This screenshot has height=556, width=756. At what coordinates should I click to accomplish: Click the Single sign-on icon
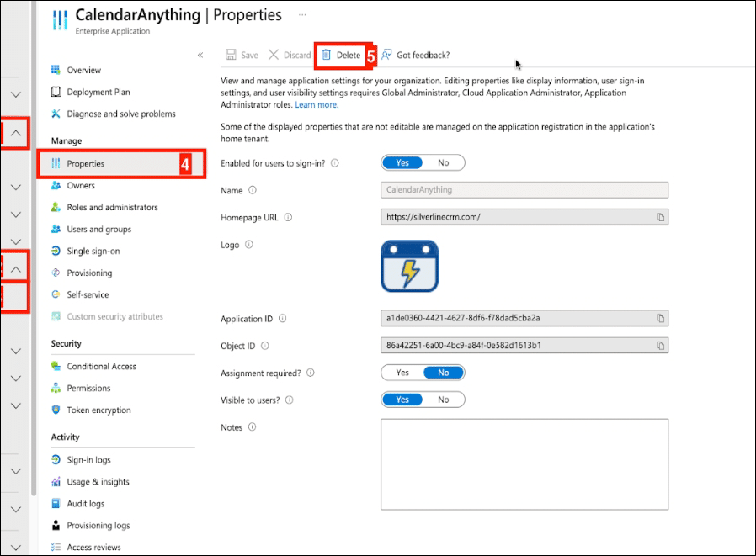pyautogui.click(x=56, y=251)
